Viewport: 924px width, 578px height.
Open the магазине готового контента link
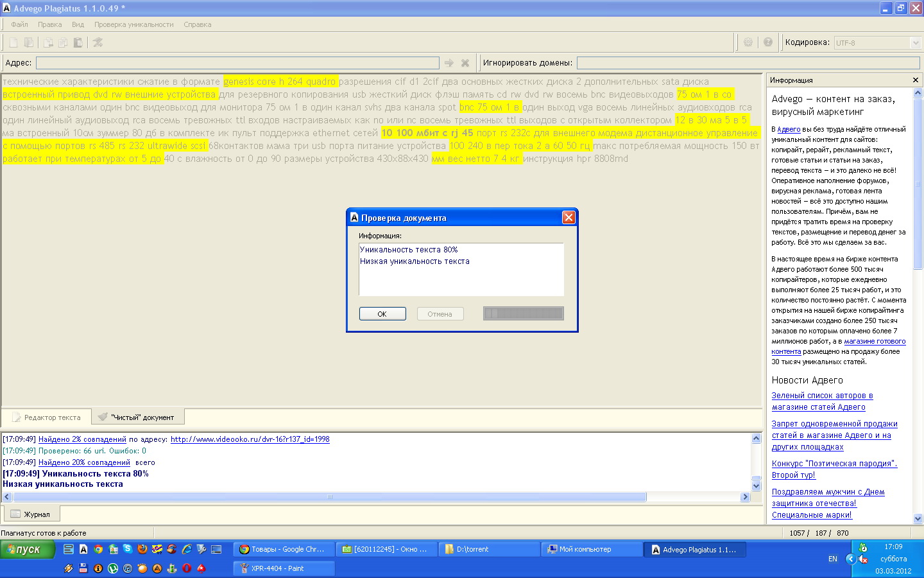tap(839, 346)
